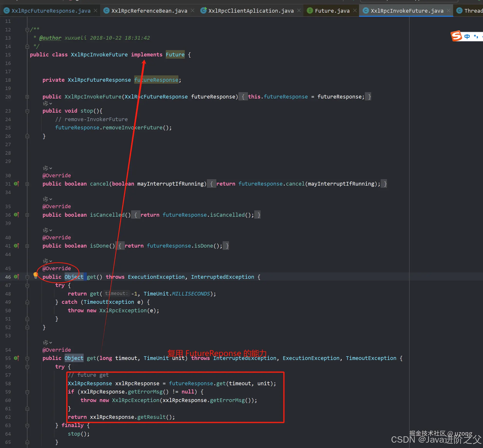Viewport: 483px width, 448px height.
Task: Switch to the Future.java tab
Action: coord(332,11)
